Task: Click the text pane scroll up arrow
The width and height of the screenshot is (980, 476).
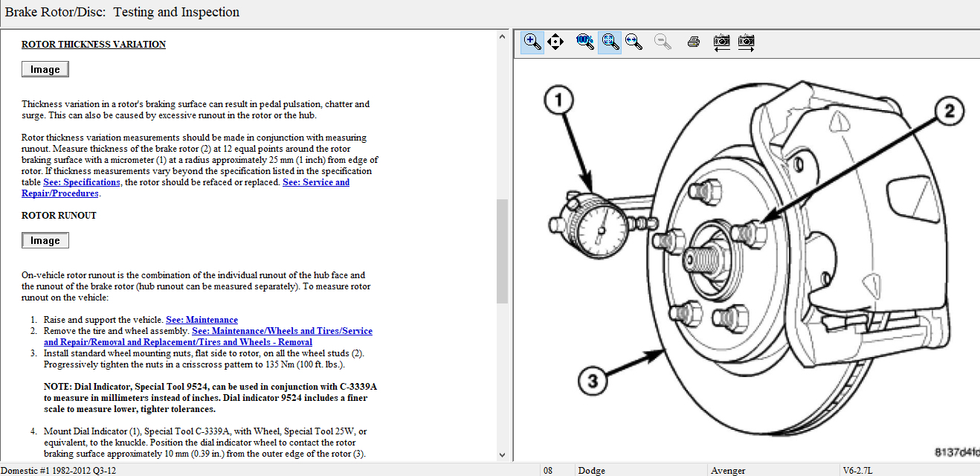Action: click(x=502, y=36)
